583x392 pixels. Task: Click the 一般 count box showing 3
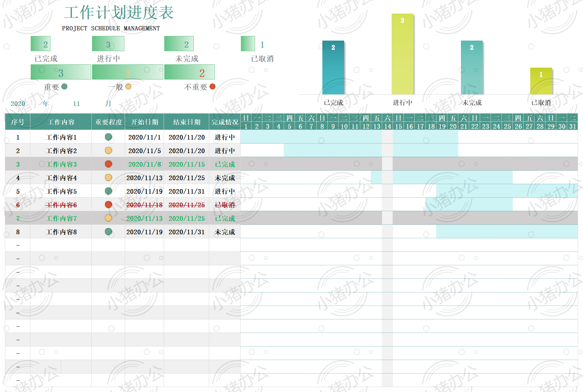coord(127,72)
